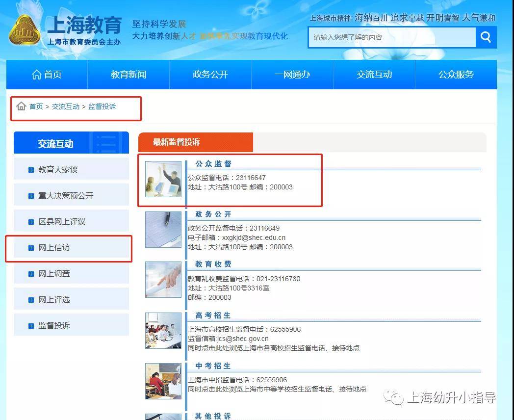Image resolution: width=514 pixels, height=420 pixels.
Task: Click 首页 in the breadcrumb
Action: (36, 106)
